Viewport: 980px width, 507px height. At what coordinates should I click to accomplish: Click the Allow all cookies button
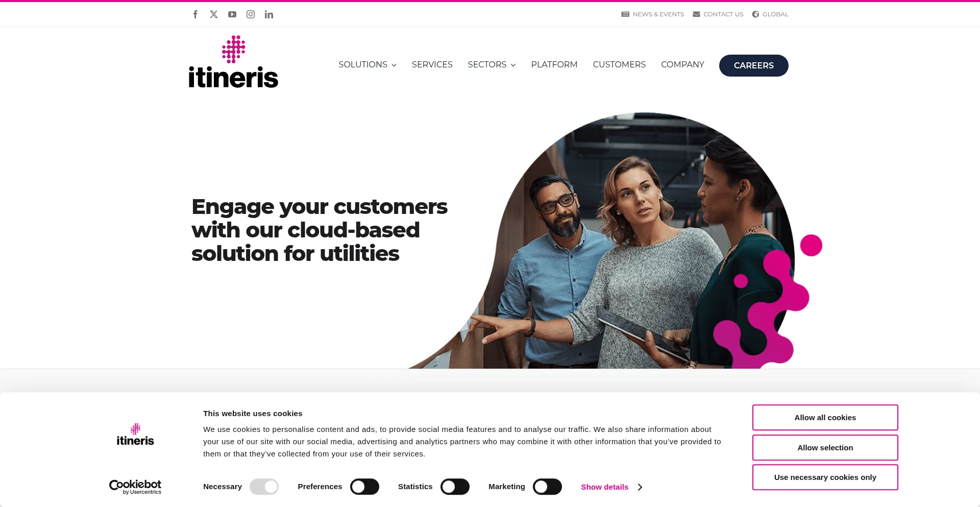(825, 418)
